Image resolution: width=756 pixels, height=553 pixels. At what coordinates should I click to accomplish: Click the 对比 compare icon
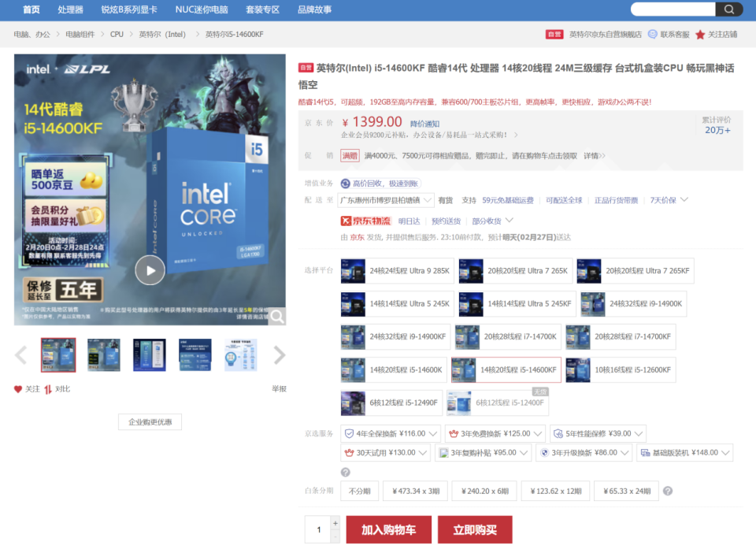click(x=48, y=389)
